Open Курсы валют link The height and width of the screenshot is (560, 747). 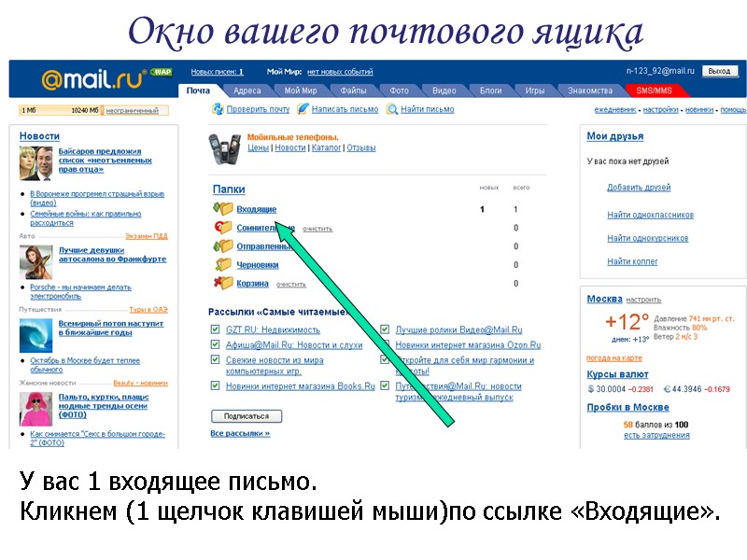coord(617,374)
